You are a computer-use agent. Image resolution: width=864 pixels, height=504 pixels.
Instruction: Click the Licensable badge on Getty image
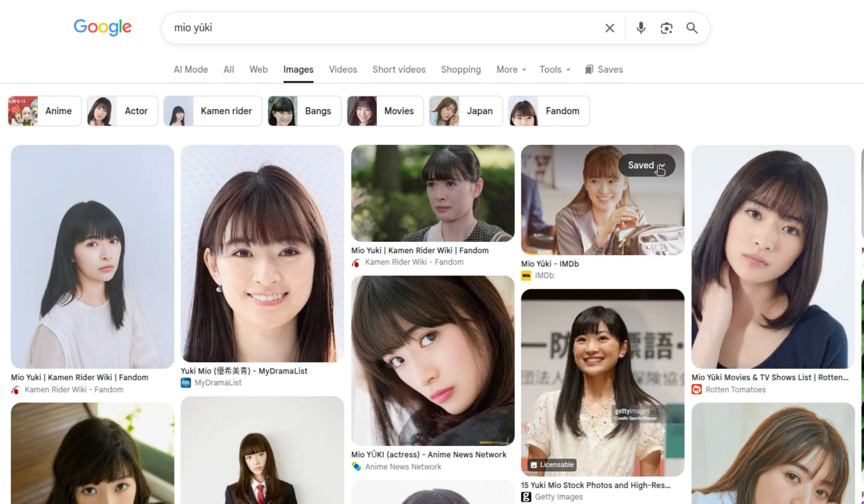coord(552,465)
